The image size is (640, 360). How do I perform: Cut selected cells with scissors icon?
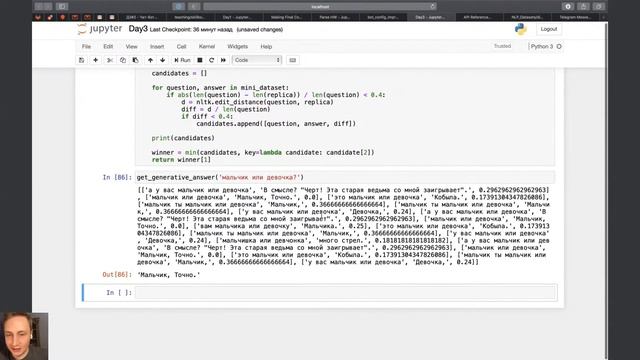tap(109, 60)
